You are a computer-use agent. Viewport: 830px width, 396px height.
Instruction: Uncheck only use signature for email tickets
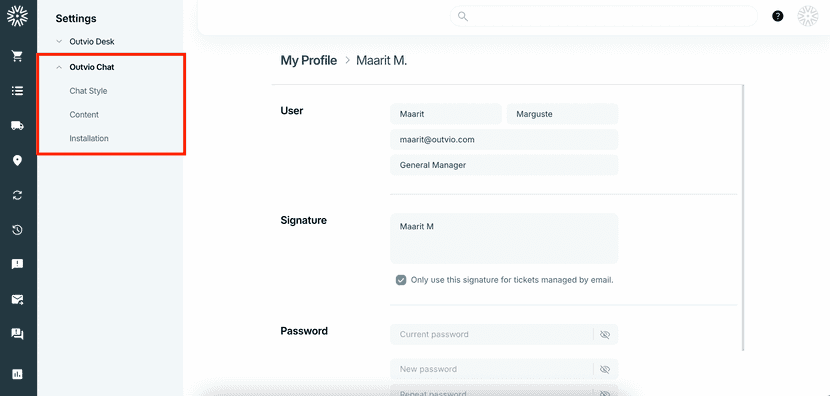[401, 280]
